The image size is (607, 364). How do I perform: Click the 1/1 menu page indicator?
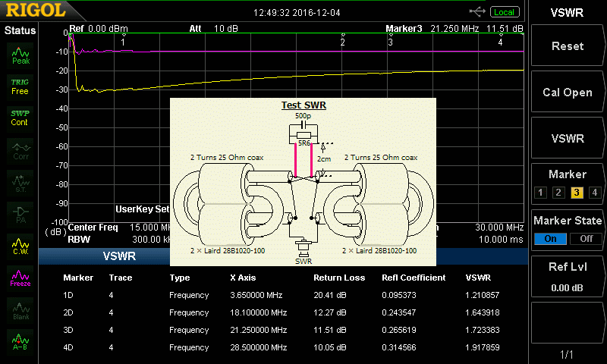[567, 355]
